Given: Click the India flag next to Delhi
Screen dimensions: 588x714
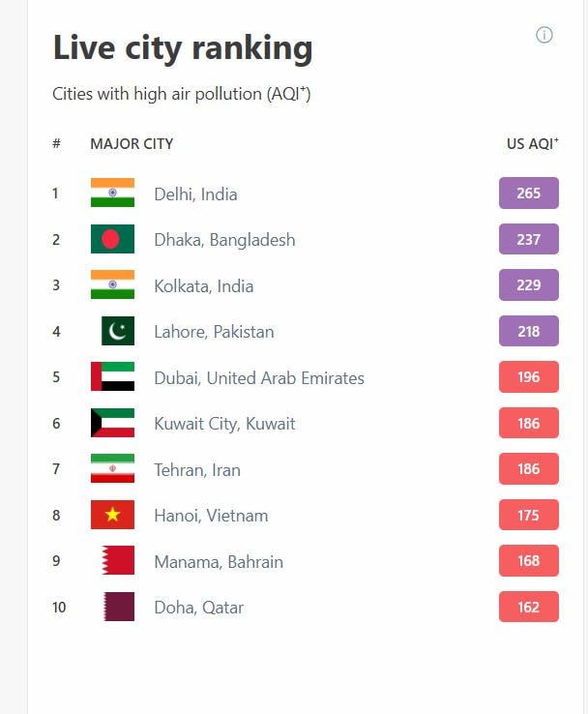Looking at the screenshot, I should [x=112, y=193].
